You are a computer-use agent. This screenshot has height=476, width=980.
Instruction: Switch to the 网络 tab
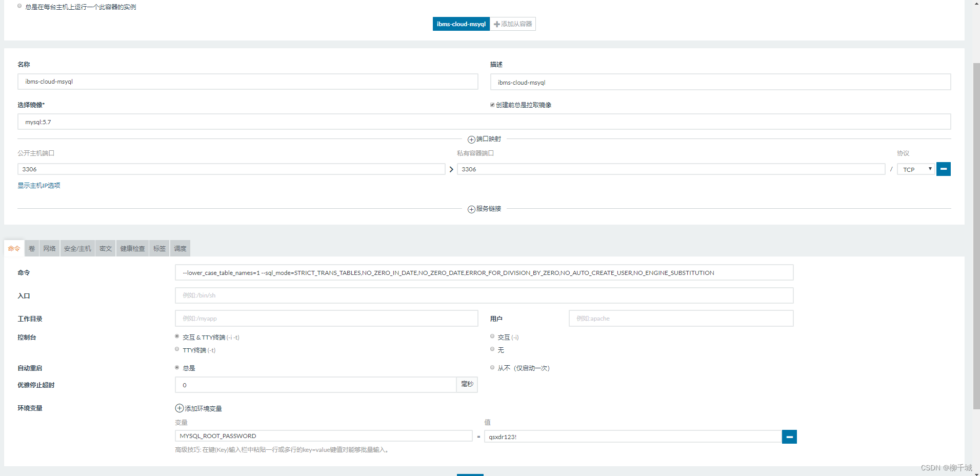pos(50,248)
